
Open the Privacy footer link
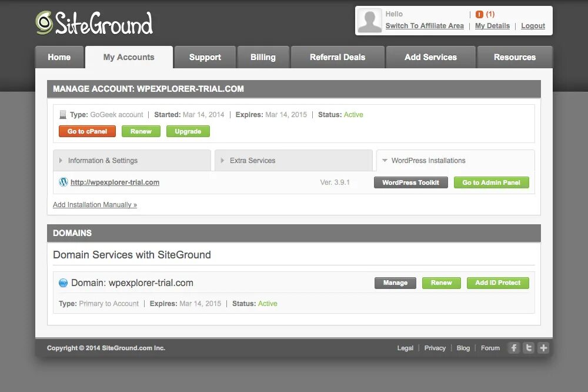(x=435, y=348)
